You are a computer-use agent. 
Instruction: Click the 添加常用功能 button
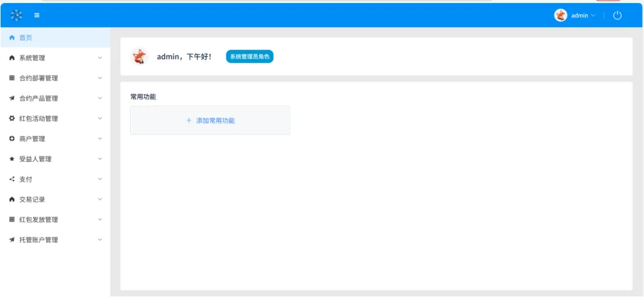click(x=210, y=121)
